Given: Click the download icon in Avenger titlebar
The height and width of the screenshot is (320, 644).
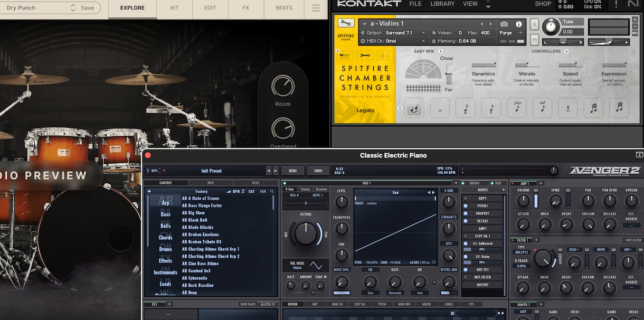Looking at the screenshot, I should (639, 155).
